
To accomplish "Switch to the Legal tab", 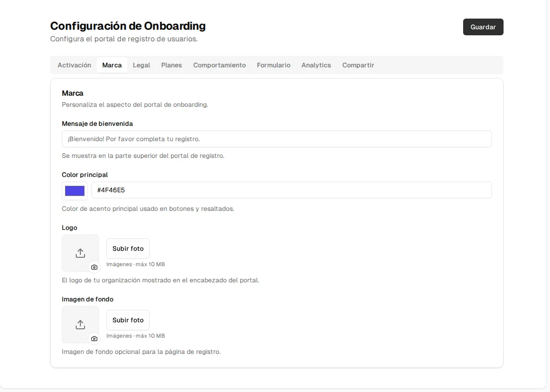I will click(141, 65).
